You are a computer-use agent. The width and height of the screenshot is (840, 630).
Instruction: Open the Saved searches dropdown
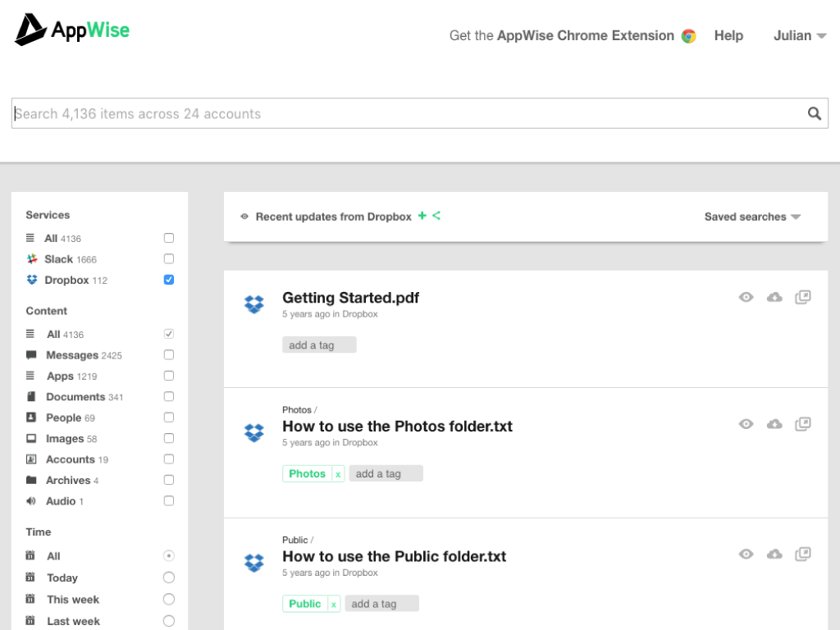pos(751,217)
